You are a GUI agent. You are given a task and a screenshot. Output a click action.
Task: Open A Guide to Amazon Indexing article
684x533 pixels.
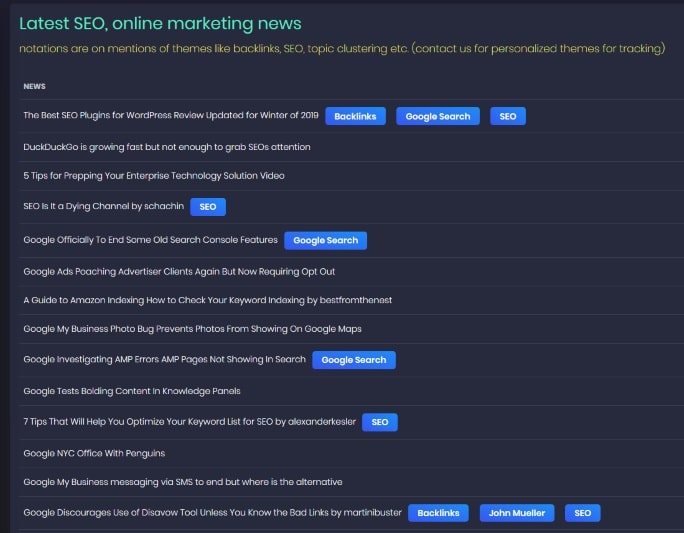[x=208, y=300]
